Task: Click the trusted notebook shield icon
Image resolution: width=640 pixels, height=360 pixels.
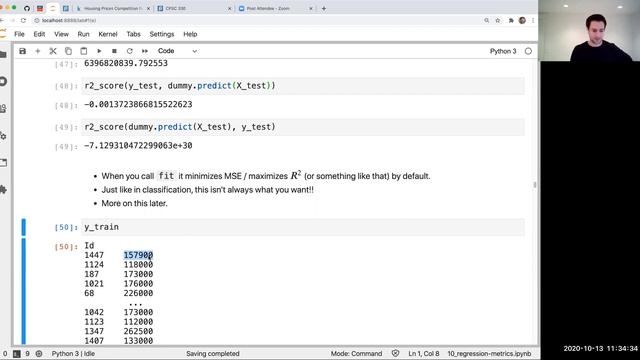Action: [x=395, y=353]
